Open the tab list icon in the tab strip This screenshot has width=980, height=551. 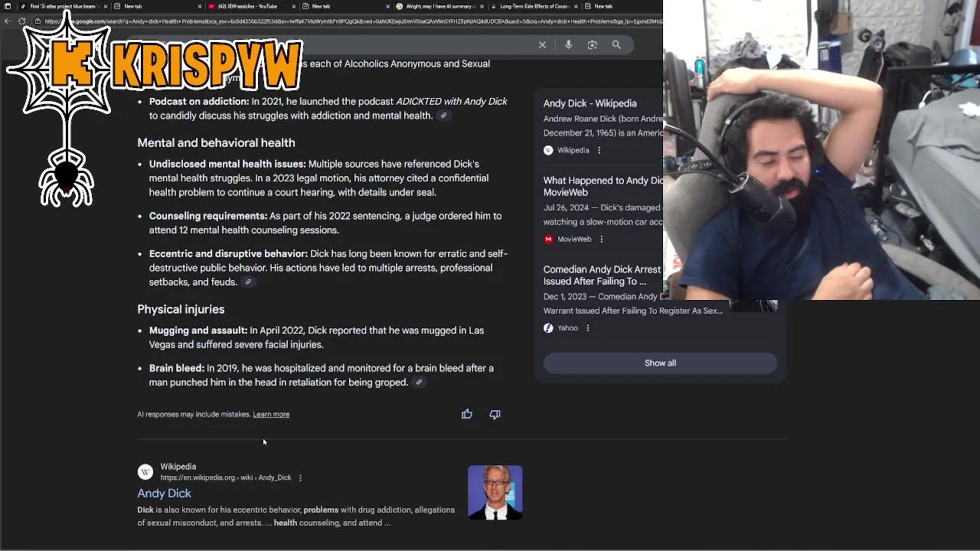[x=8, y=6]
